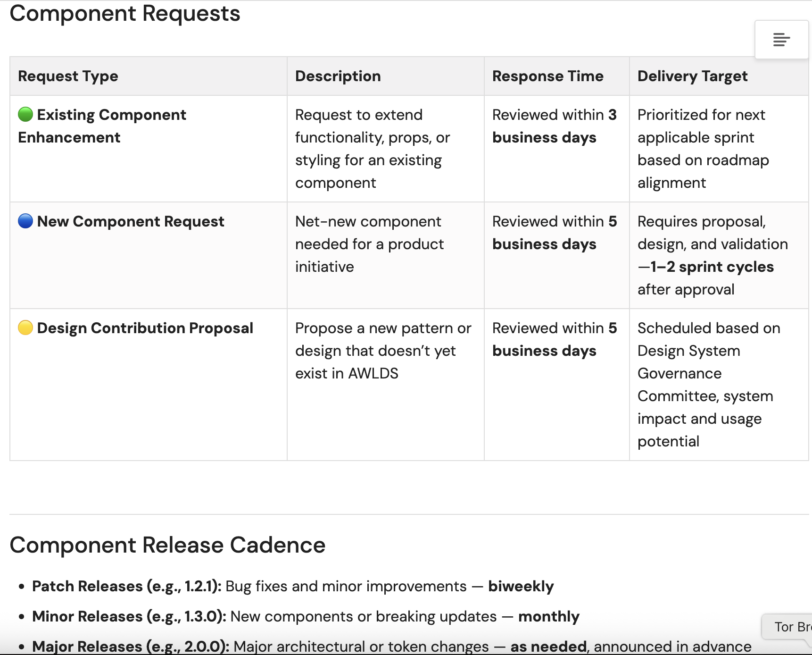Click the Tor Browser tooltip label

791,627
